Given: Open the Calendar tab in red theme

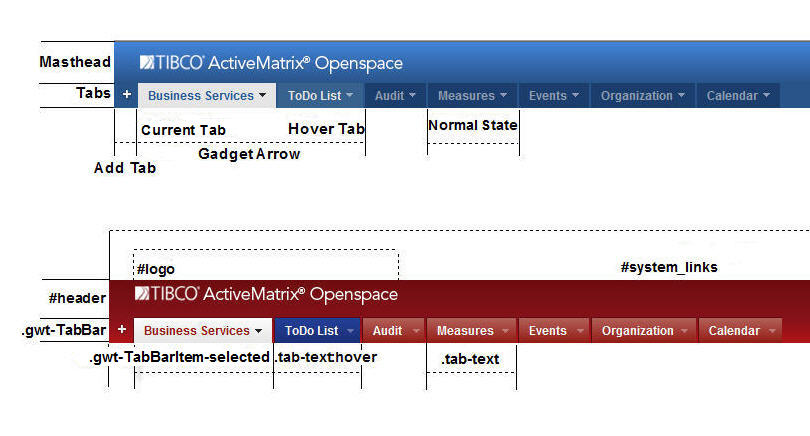Looking at the screenshot, I should coord(740,331).
